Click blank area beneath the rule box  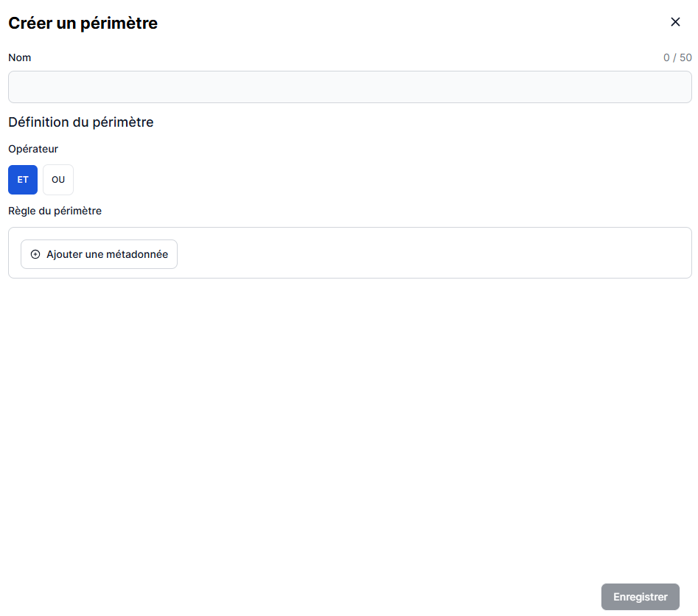349,413
